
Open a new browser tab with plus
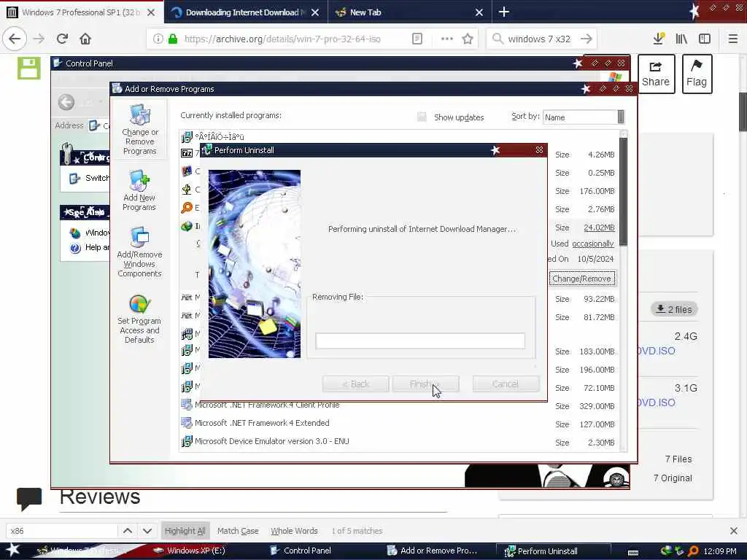tap(504, 12)
